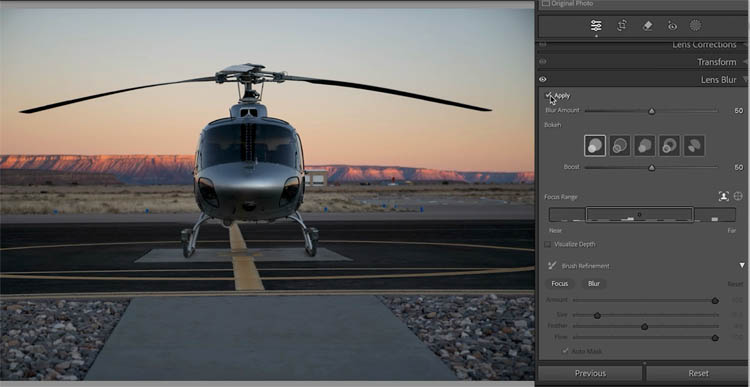Choose the cat-eye bokeh style
The image size is (750, 387).
(694, 145)
